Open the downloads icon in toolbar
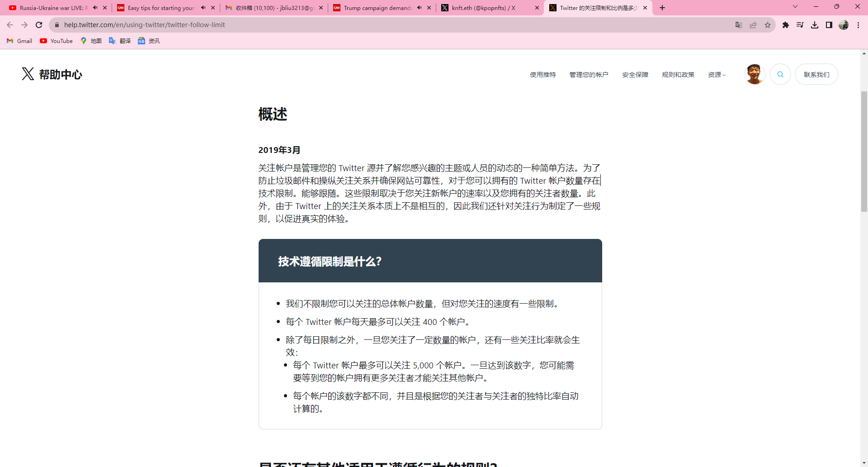 (x=815, y=25)
